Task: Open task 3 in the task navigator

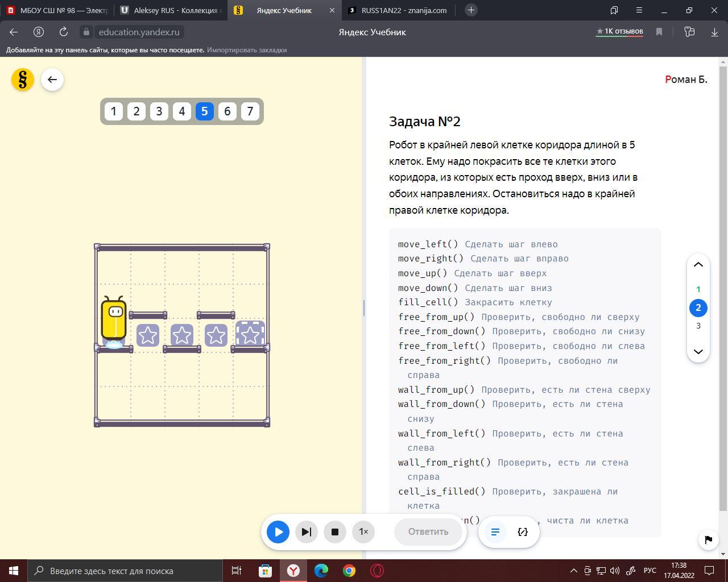Action: point(698,326)
